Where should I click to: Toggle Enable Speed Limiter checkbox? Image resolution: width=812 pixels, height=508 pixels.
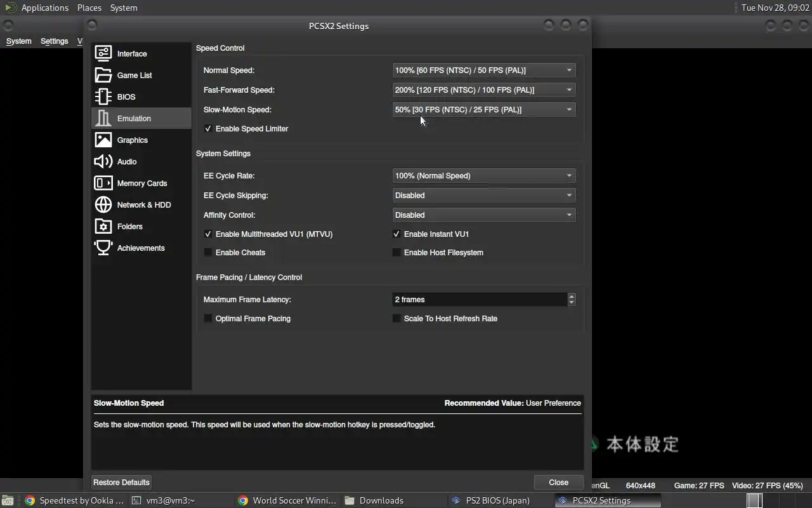coord(208,128)
